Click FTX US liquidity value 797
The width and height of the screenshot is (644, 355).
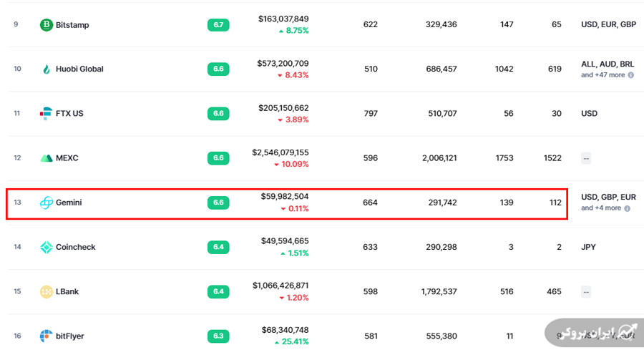point(371,113)
